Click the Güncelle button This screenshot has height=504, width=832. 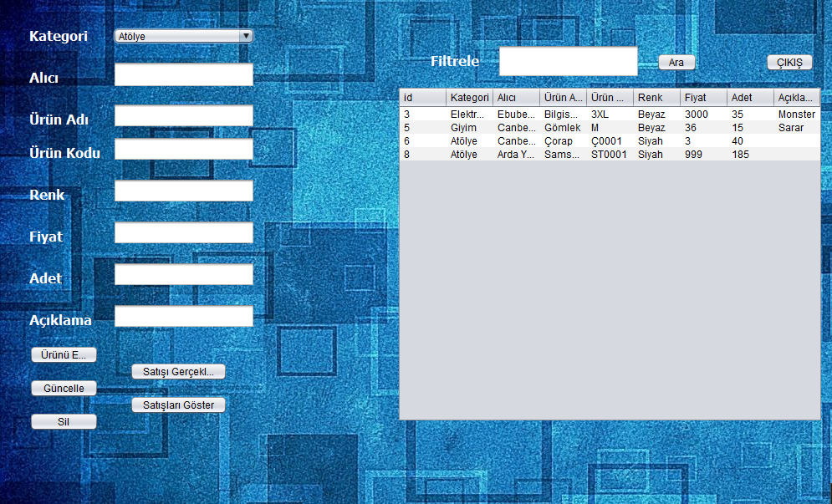[x=64, y=389]
